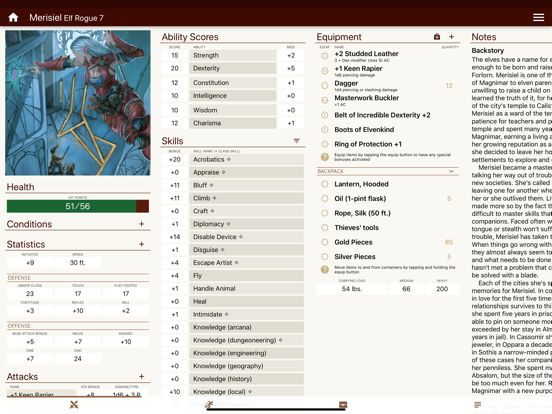This screenshot has width=552, height=414.
Task: Toggle equip for Thieves' tools
Action: pyautogui.click(x=325, y=227)
